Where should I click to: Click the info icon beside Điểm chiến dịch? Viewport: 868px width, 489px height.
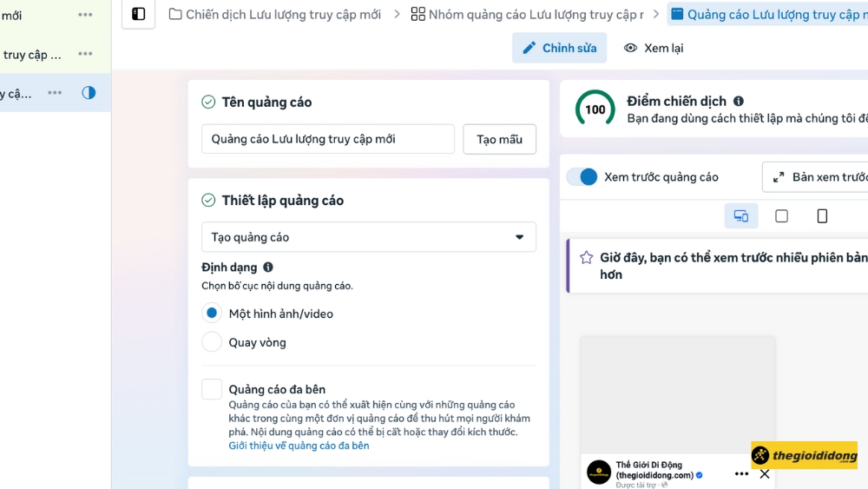point(739,101)
